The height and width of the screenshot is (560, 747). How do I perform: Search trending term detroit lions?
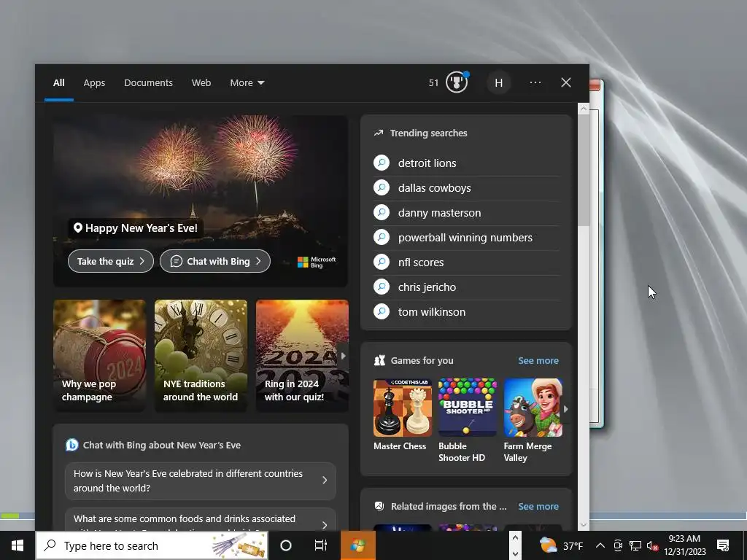[x=427, y=163]
